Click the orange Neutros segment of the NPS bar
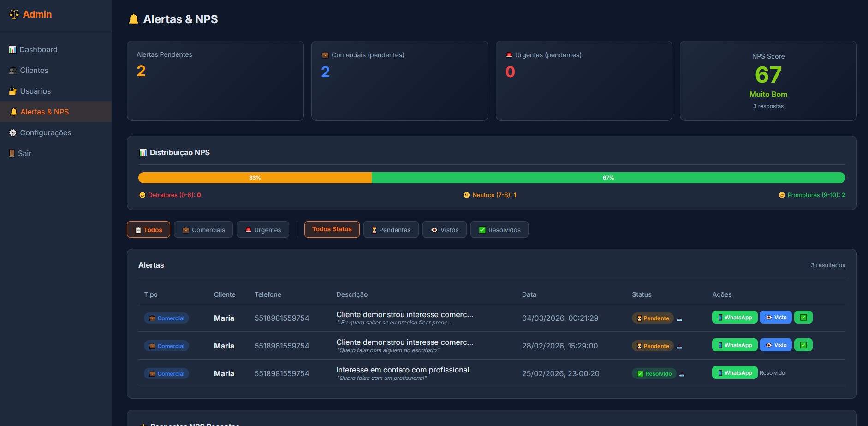This screenshot has width=868, height=426. pos(255,177)
